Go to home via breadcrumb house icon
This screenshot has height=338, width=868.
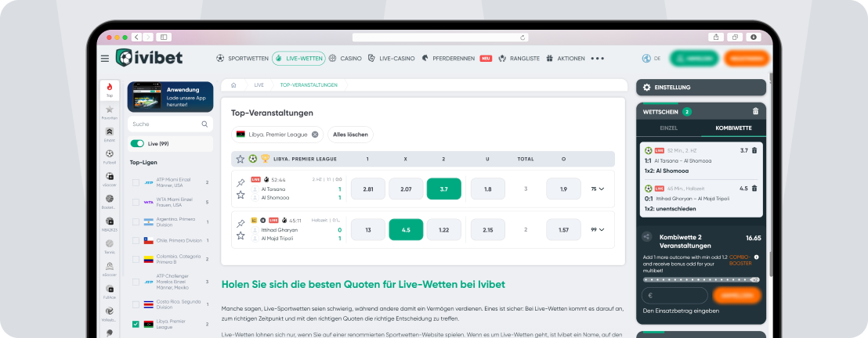[x=234, y=85]
